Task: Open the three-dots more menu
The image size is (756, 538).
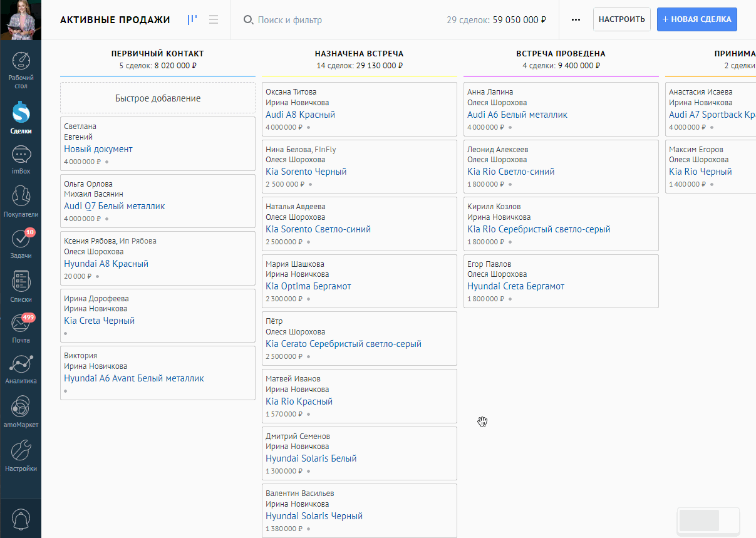Action: (x=576, y=19)
